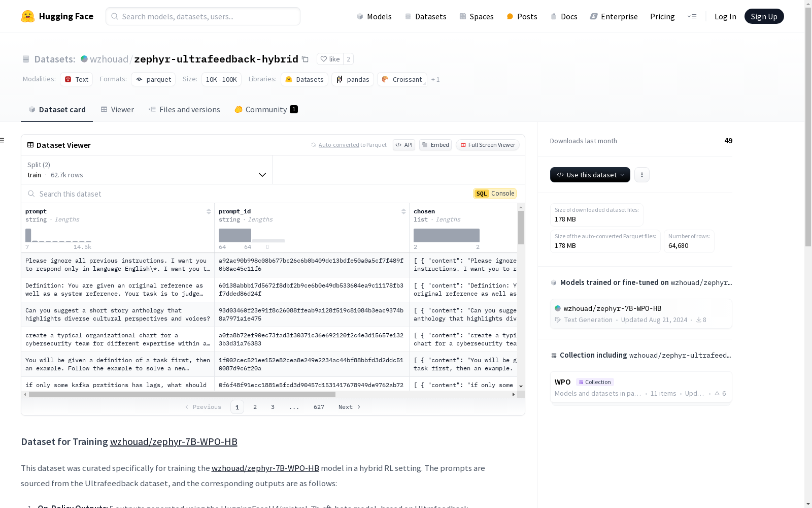The image size is (812, 508).
Task: Click the Sign Up button
Action: (764, 16)
